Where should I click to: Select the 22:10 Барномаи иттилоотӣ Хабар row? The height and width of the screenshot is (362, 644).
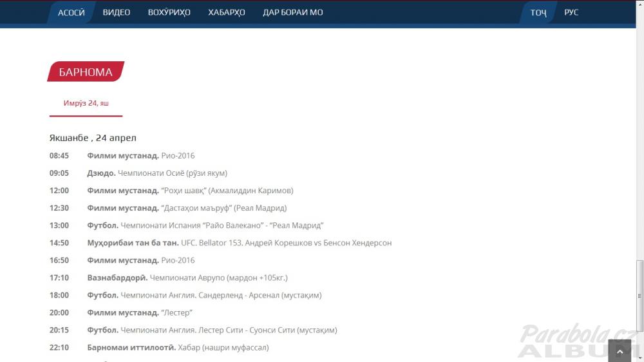[x=159, y=348]
